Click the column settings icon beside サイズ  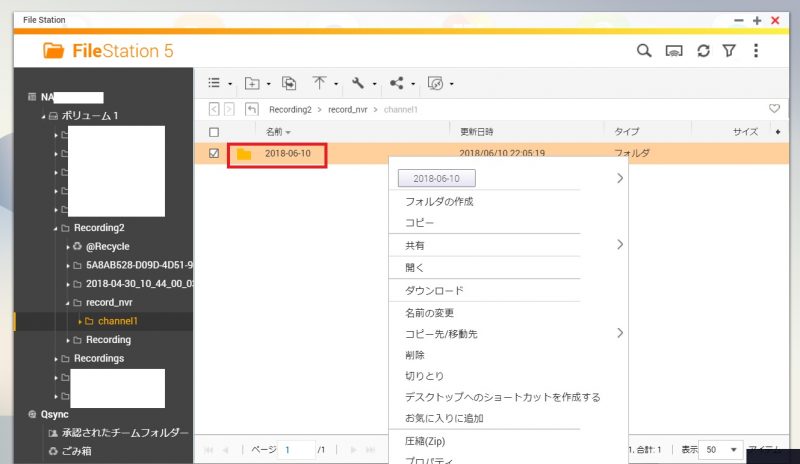click(778, 132)
